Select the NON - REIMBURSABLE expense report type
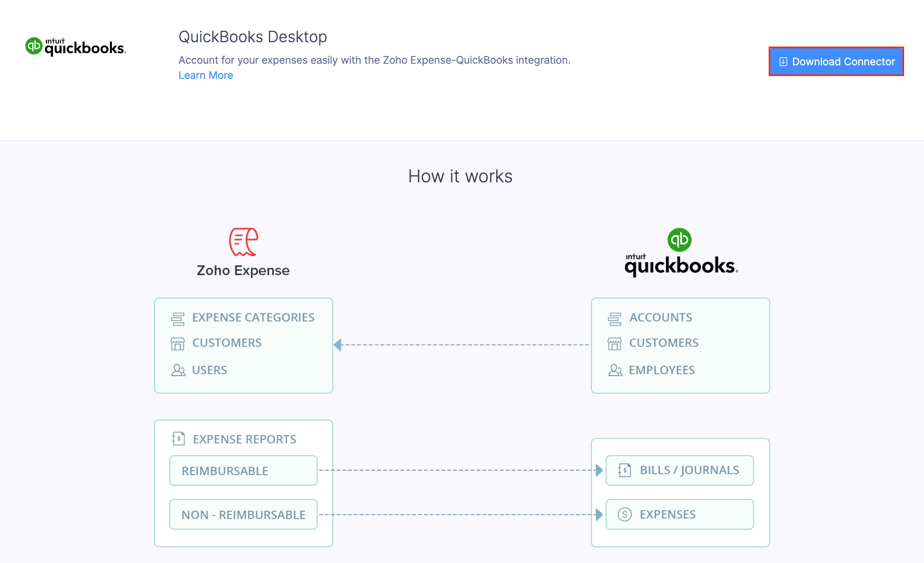 pos(243,514)
